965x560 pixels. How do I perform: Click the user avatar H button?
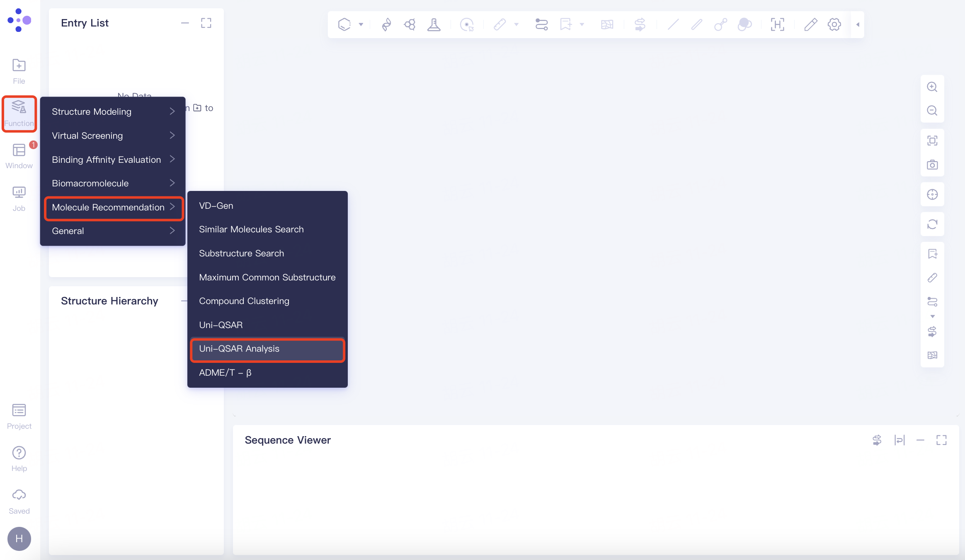click(19, 538)
